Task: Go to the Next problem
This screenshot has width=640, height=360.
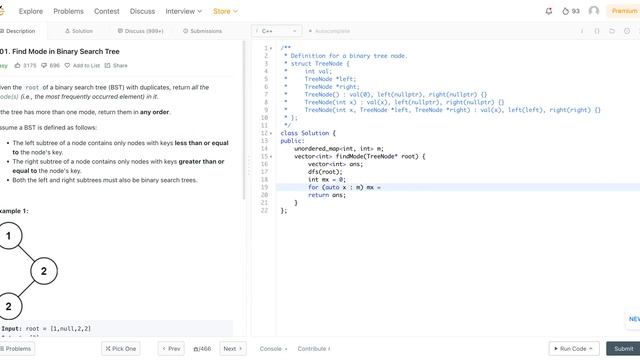Action: click(x=233, y=349)
